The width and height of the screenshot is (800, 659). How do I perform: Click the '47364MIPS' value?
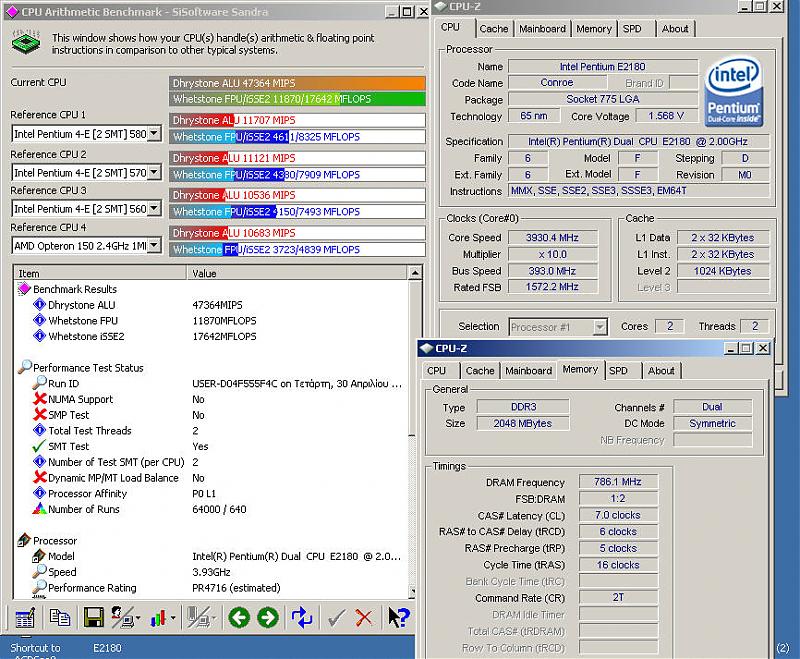[x=217, y=305]
